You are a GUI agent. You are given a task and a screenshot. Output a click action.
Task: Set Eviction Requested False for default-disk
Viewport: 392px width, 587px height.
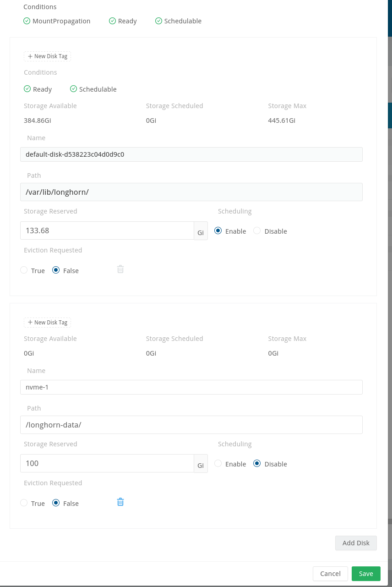[56, 270]
